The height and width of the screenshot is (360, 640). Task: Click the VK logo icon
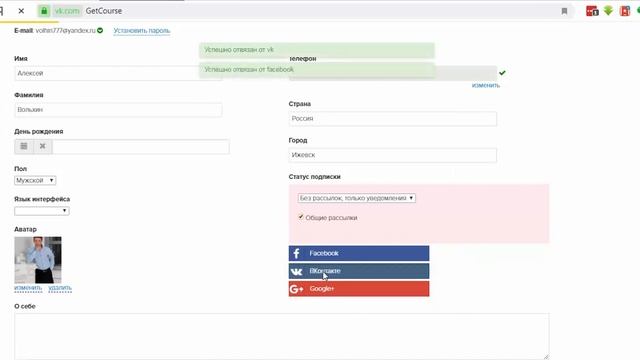(x=297, y=271)
